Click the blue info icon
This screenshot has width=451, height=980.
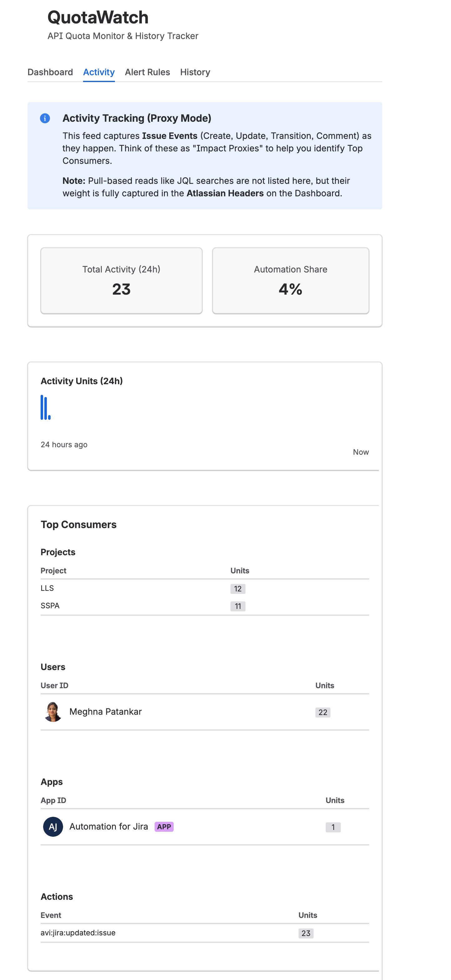coord(45,118)
